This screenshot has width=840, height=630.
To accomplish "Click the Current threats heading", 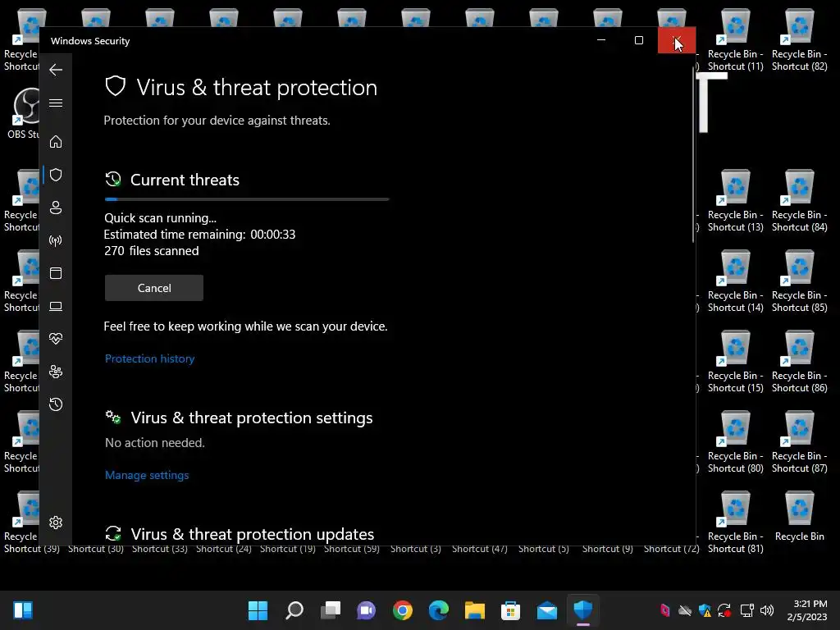I will [x=185, y=180].
